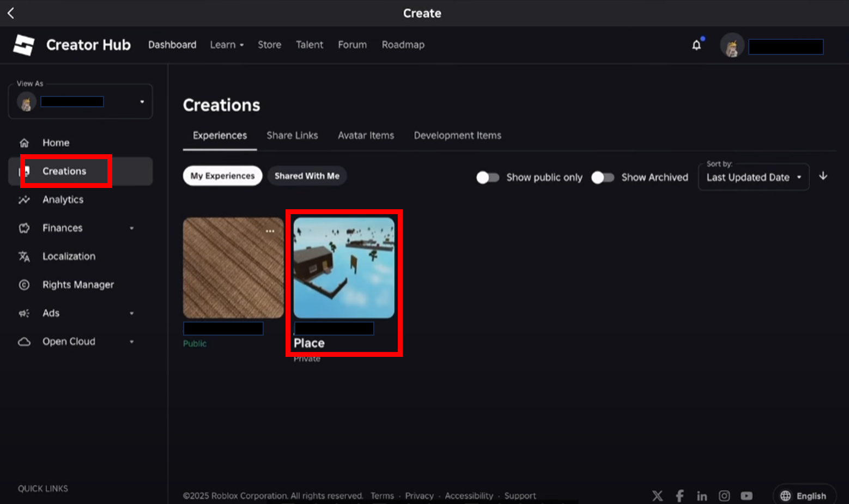The image size is (849, 504).
Task: Expand the Open Cloud submenu arrow
Action: coord(131,342)
